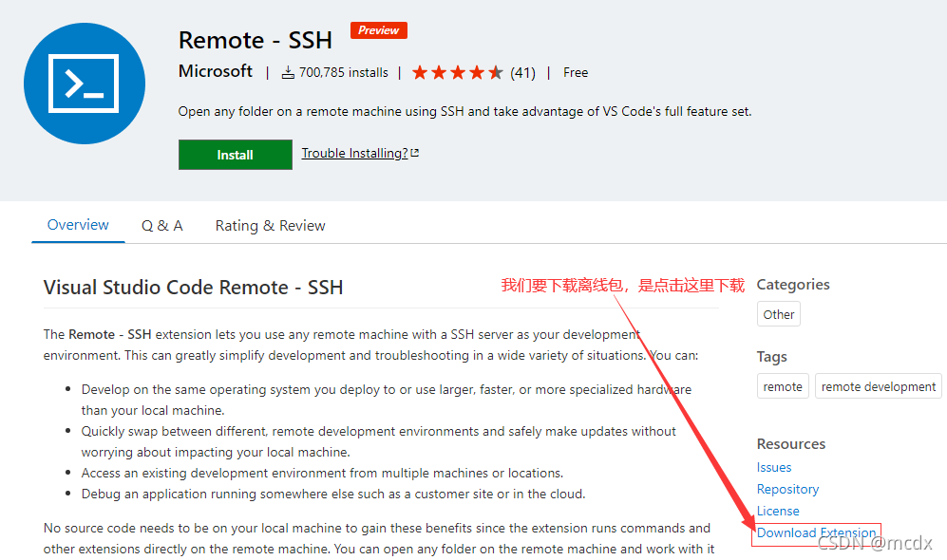The width and height of the screenshot is (947, 560).
Task: Select the Other category tag
Action: (x=779, y=314)
